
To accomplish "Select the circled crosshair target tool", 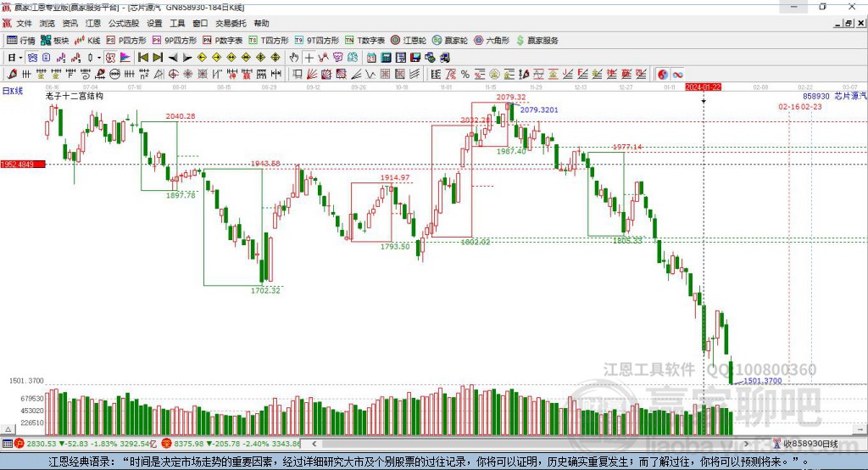I will [173, 75].
